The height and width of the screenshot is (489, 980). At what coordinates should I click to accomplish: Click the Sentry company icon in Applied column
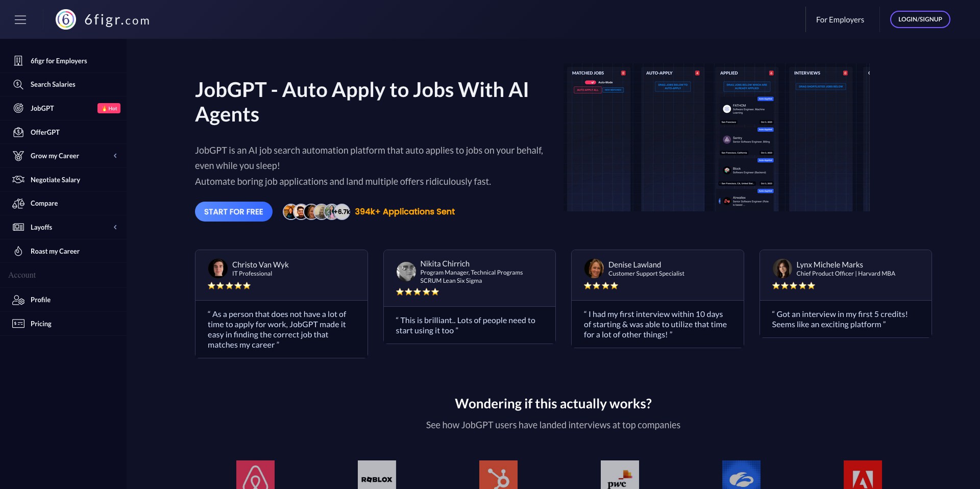click(727, 139)
